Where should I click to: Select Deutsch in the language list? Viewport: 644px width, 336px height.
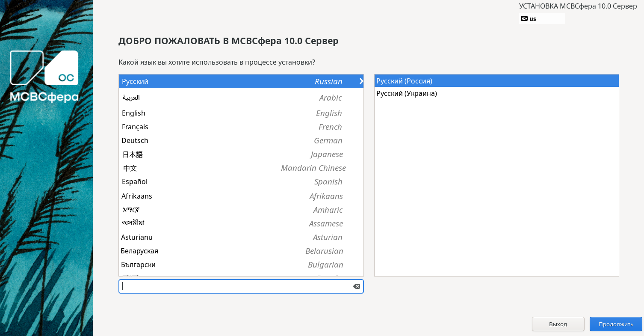tap(241, 140)
